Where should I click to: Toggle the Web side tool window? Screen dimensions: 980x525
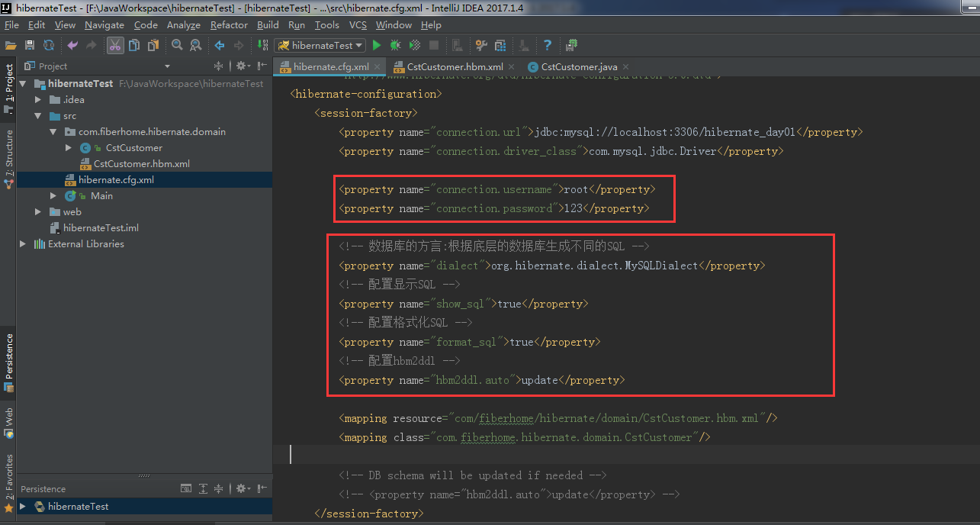8,423
